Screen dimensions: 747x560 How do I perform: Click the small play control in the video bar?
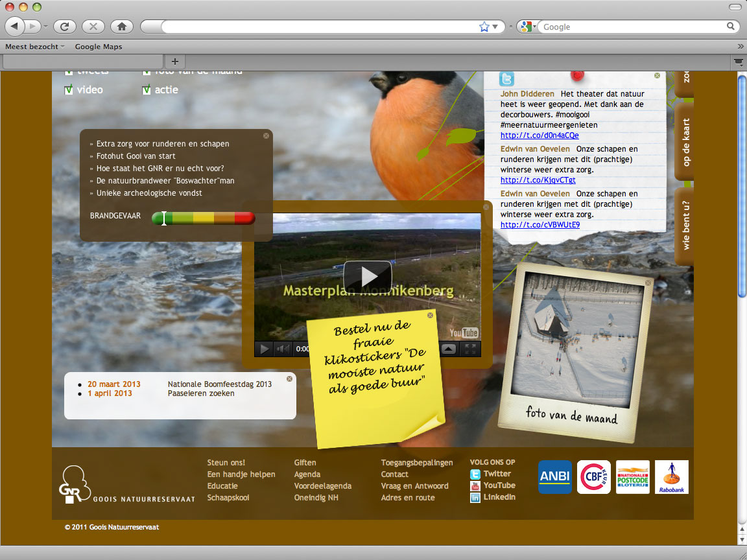point(263,349)
